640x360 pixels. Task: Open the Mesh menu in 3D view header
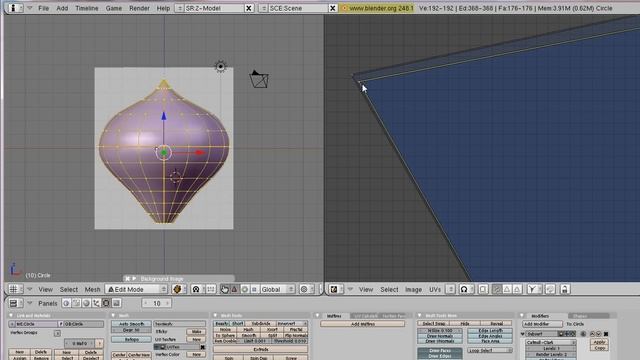click(92, 289)
